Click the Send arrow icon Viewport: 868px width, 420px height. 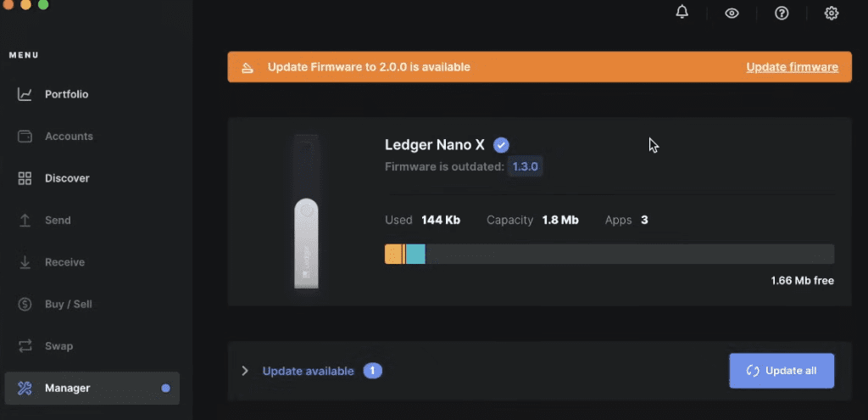click(x=25, y=220)
